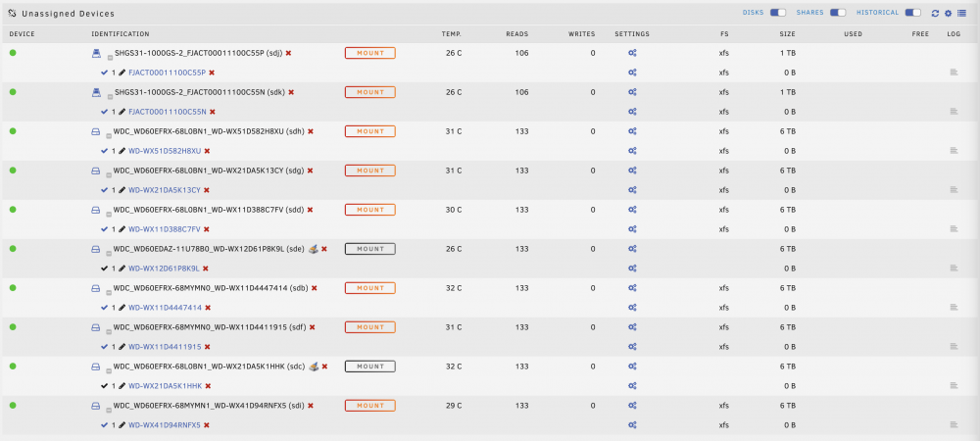
Task: Click the TEMP. column header
Action: (x=451, y=33)
